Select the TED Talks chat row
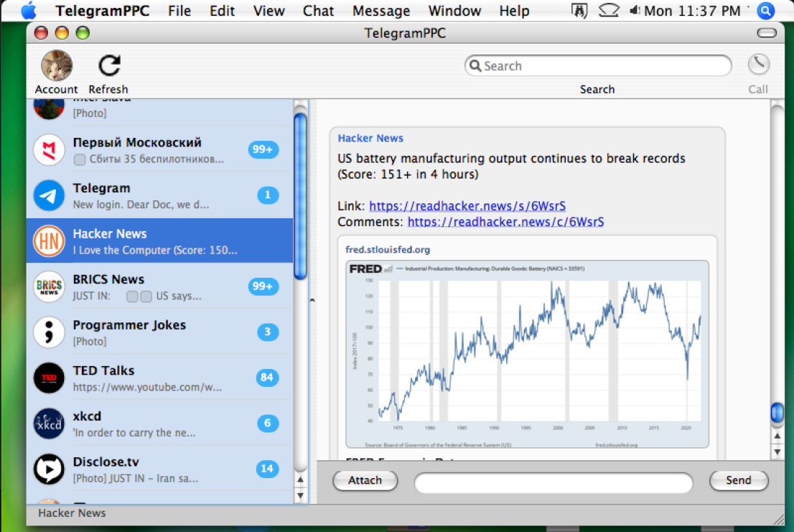 tap(160, 378)
